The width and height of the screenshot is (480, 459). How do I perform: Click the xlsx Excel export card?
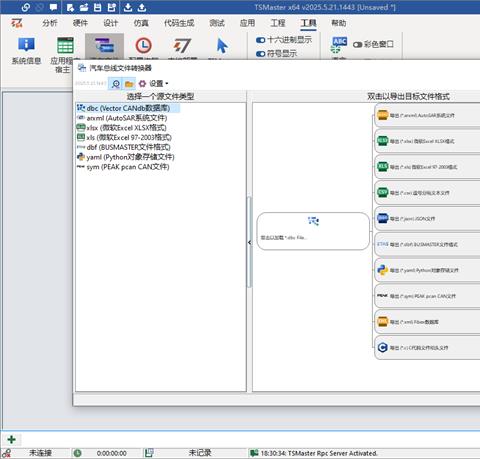tap(427, 141)
